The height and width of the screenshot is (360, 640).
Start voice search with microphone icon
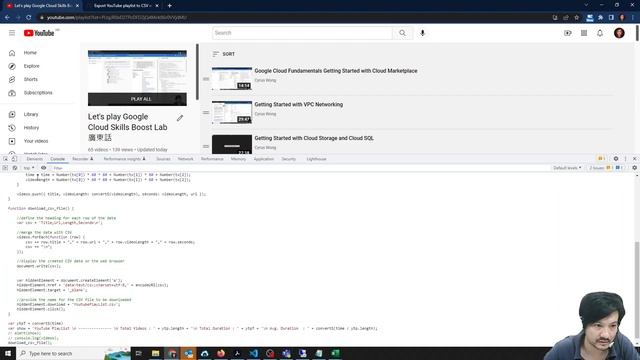422,33
